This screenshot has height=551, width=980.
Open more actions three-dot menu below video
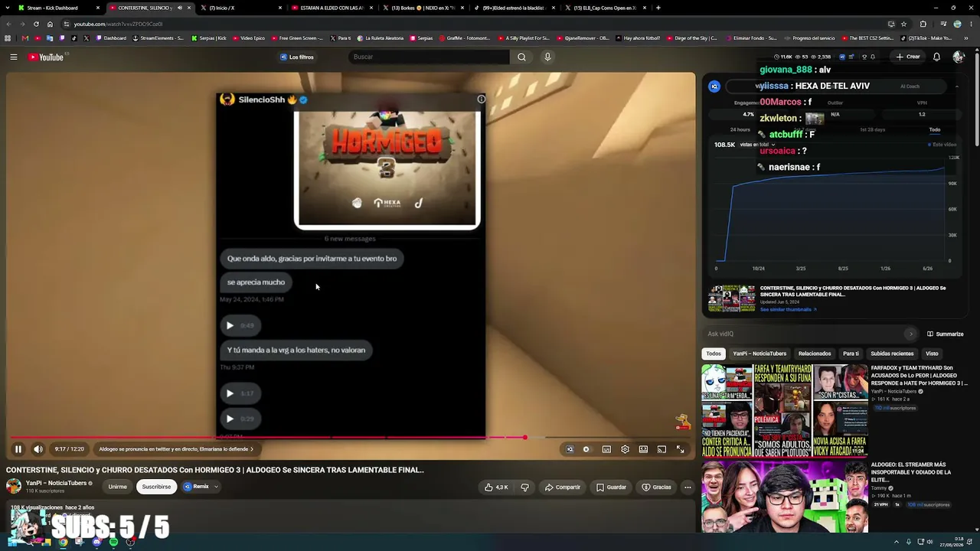click(688, 487)
